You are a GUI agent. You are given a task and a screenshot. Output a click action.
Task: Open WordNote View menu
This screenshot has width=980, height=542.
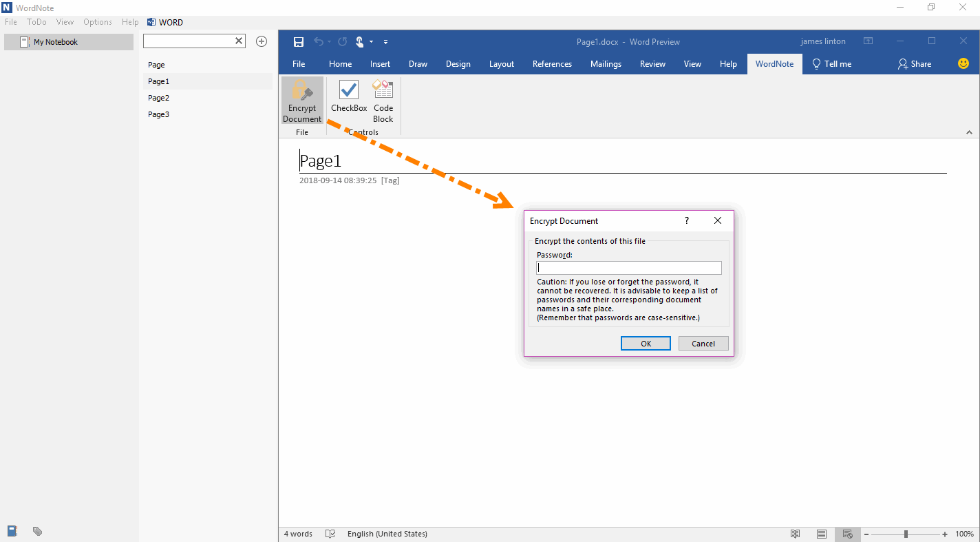(65, 22)
